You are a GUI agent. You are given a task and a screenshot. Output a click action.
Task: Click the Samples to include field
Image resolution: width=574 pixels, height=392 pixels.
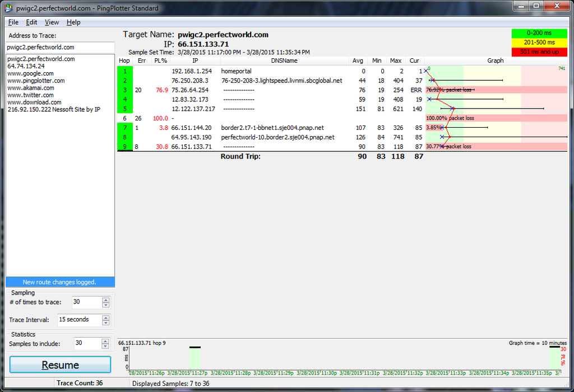[x=87, y=343]
